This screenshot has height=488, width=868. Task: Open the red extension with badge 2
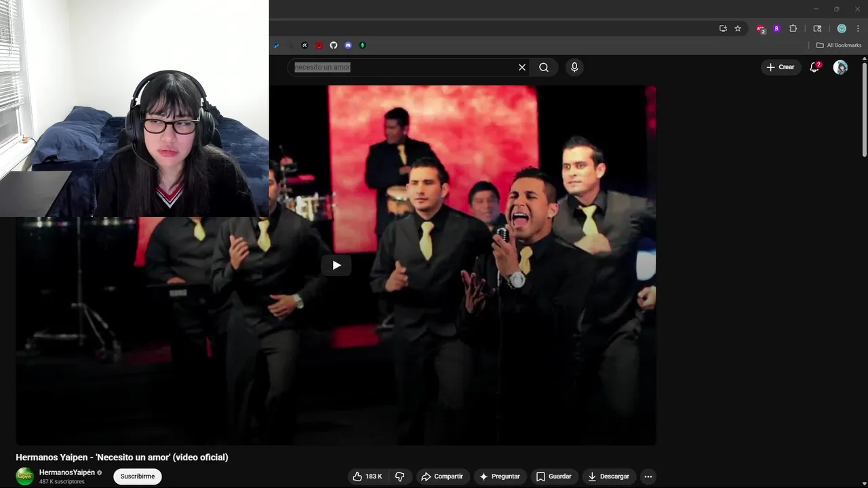coord(761,29)
